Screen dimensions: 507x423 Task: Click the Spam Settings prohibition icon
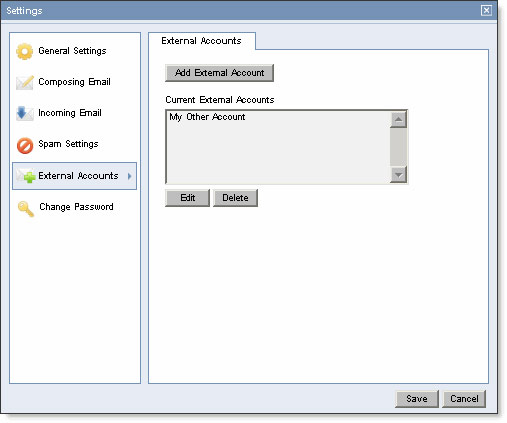coord(25,146)
